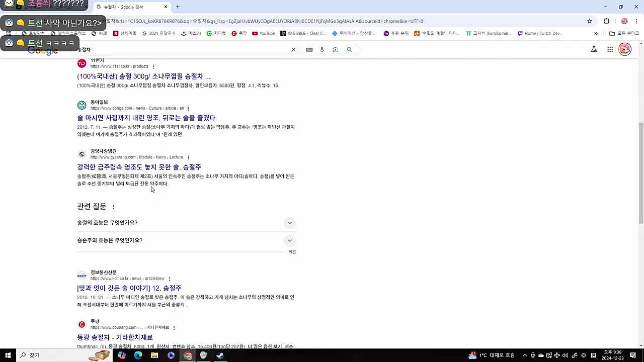Image resolution: width=644 pixels, height=362 pixels.
Task: Open the Windows notification center
Action: (633, 355)
